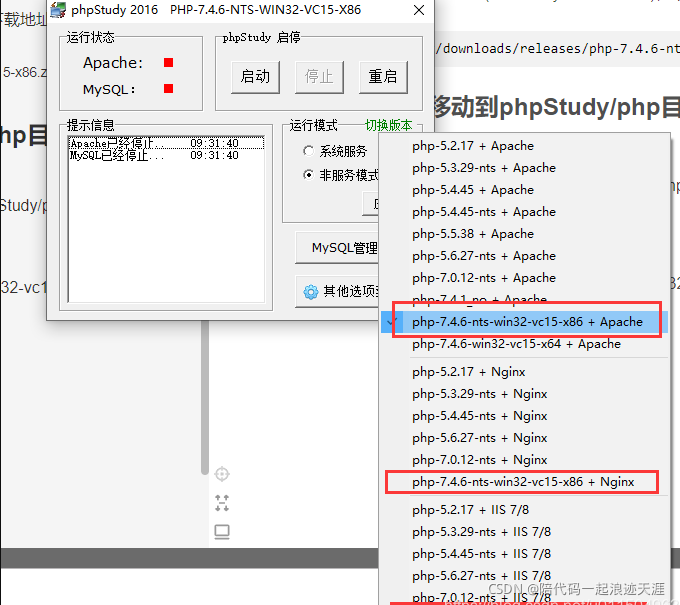Choose php-5.3.29-nts + IIS 7/8
Viewport: 680px width, 605px height.
coord(525,532)
